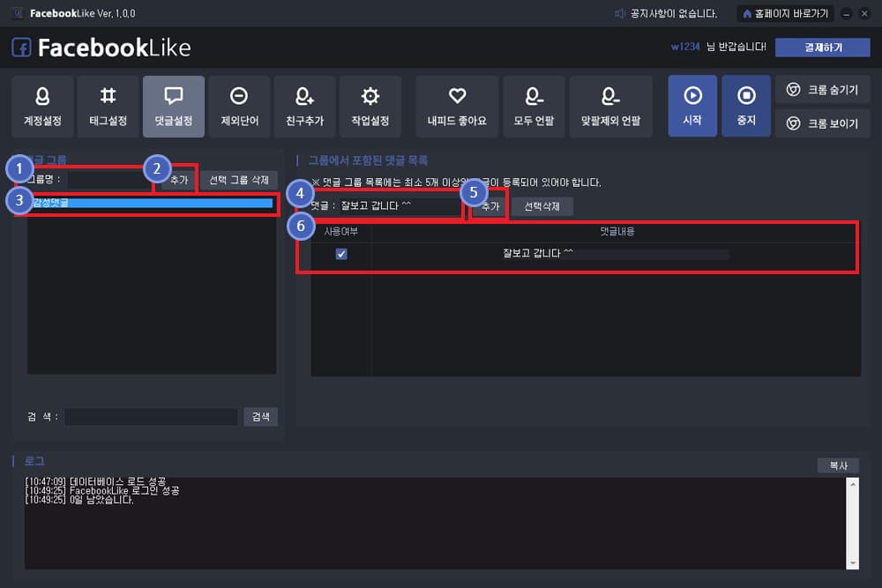Viewport: 882px width, 588px height.
Task: Click the 선택삭제 delete selected button
Action: (x=542, y=206)
